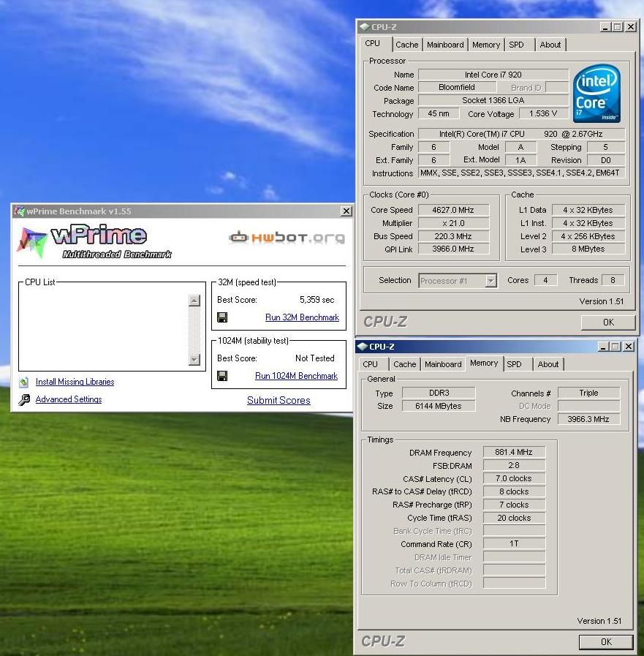Click the HWBOT.org logo in wPrime

point(287,237)
